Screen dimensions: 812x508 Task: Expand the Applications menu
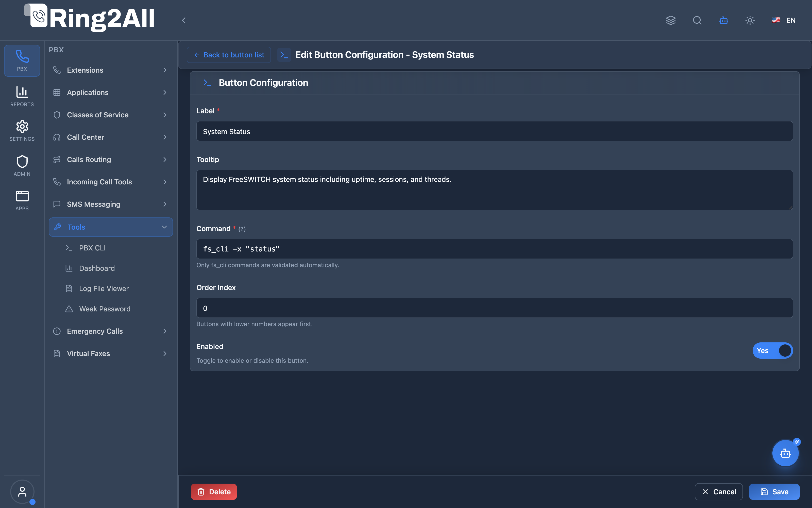(x=110, y=92)
